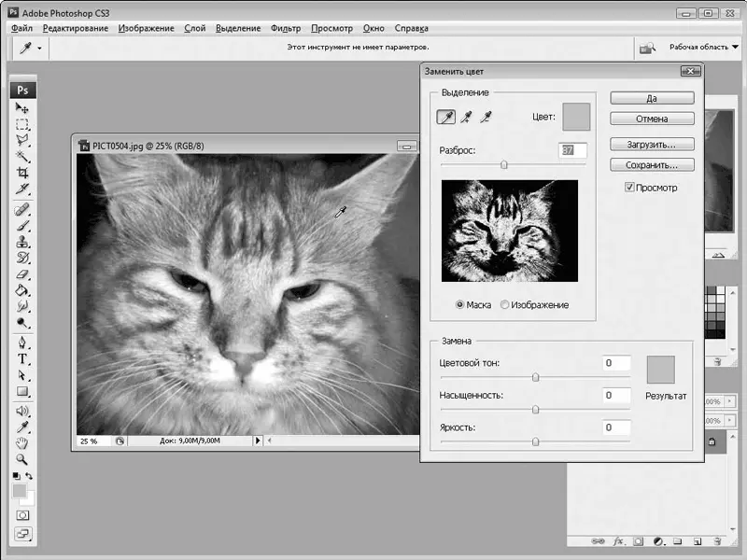Reset default foreground and background colors
The image size is (747, 560).
(x=16, y=476)
